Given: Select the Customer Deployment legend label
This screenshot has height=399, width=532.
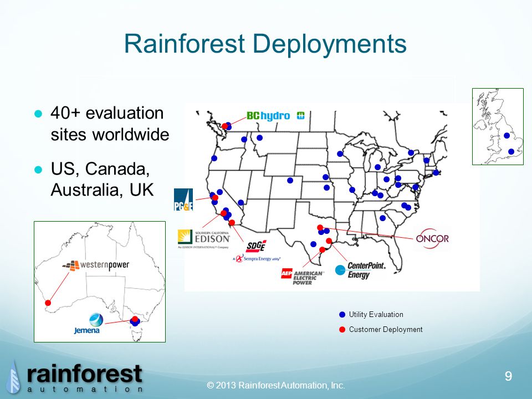Looking at the screenshot, I should coord(386,329).
